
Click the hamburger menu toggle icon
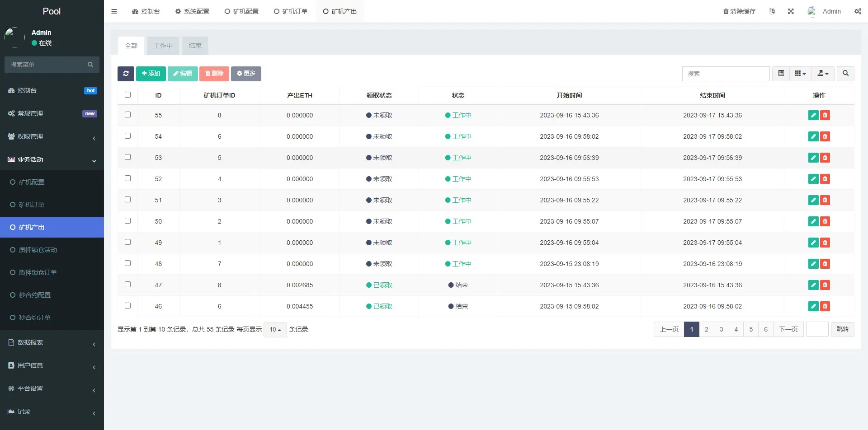click(x=114, y=11)
